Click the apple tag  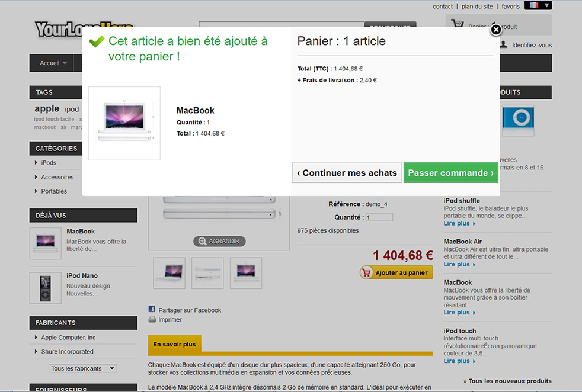[47, 108]
